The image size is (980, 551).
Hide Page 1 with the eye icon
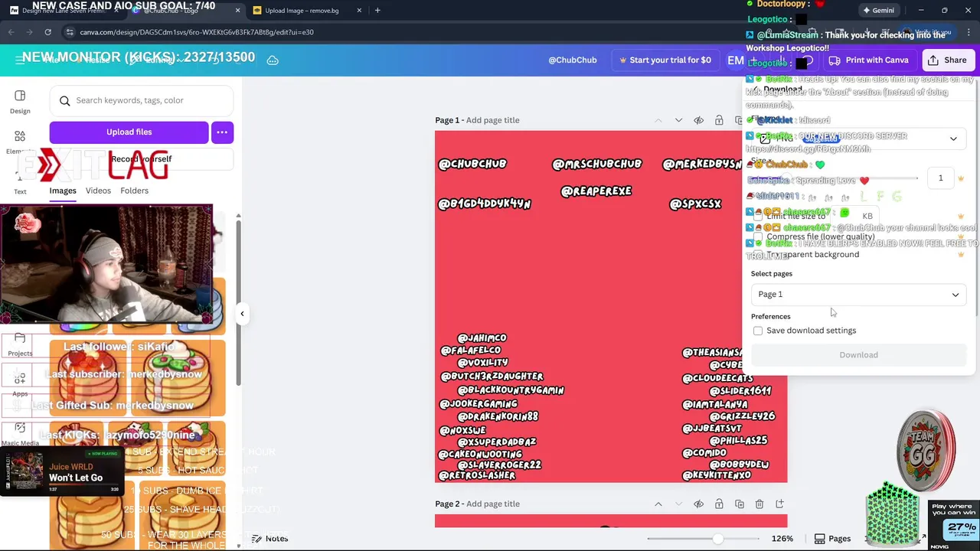coord(698,120)
